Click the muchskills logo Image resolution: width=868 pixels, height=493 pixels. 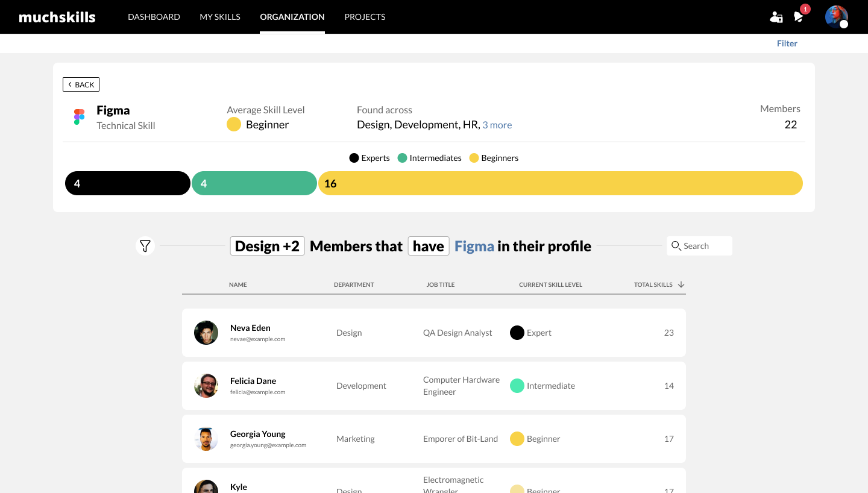point(57,17)
